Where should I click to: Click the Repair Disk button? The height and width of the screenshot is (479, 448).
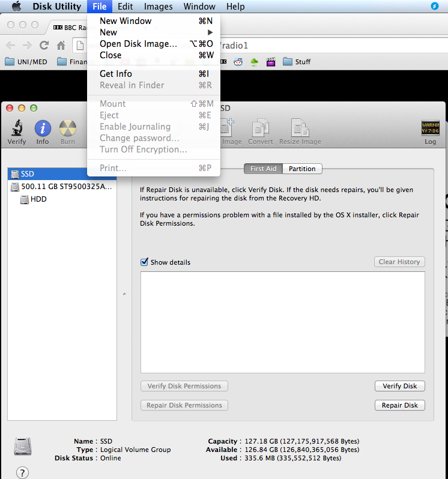tap(400, 405)
